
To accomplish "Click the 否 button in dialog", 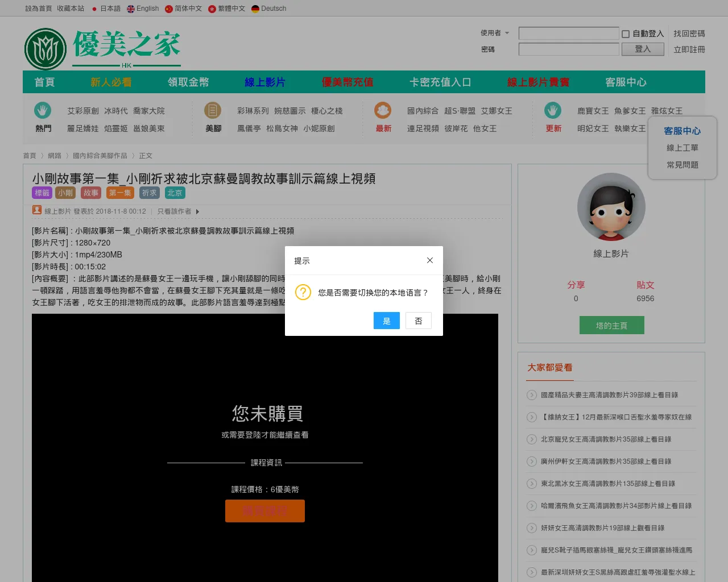I will (419, 321).
